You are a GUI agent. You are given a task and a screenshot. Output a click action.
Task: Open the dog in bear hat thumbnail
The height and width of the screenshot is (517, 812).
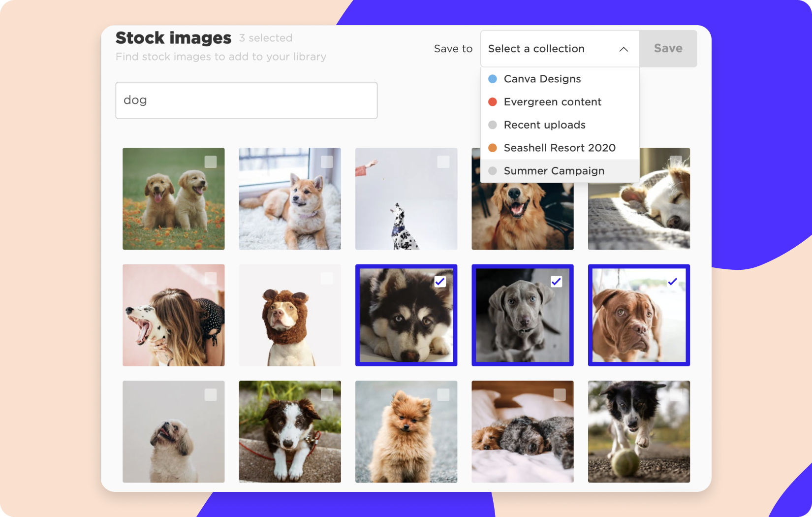click(290, 315)
